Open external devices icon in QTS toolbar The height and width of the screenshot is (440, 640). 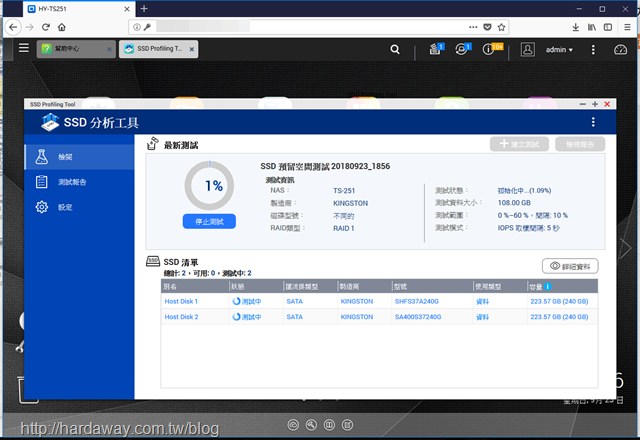click(462, 49)
